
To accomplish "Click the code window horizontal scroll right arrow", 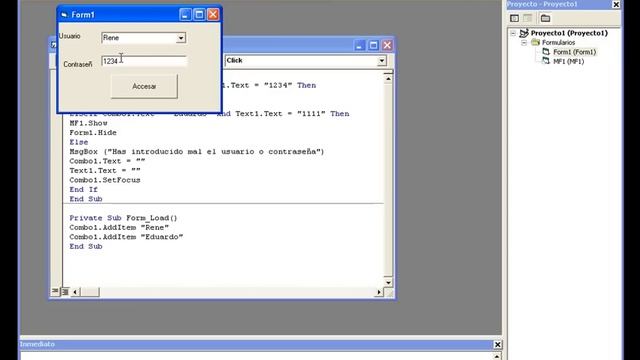I will point(379,292).
